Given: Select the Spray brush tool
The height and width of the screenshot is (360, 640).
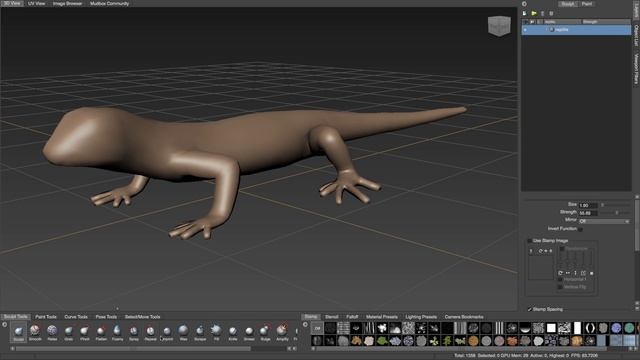Looking at the screenshot, I should (x=134, y=331).
